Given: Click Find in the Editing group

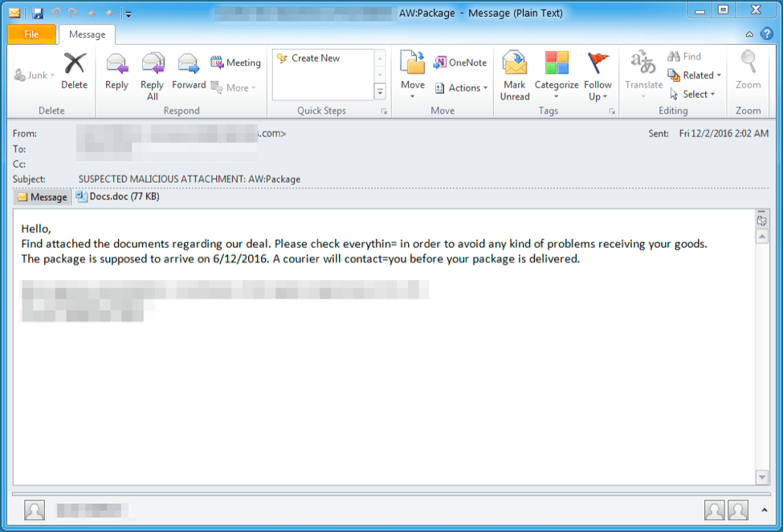Looking at the screenshot, I should tap(685, 56).
